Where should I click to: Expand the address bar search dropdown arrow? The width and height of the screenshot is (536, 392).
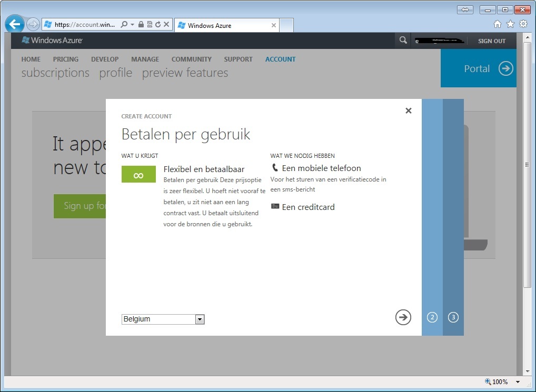pyautogui.click(x=133, y=24)
